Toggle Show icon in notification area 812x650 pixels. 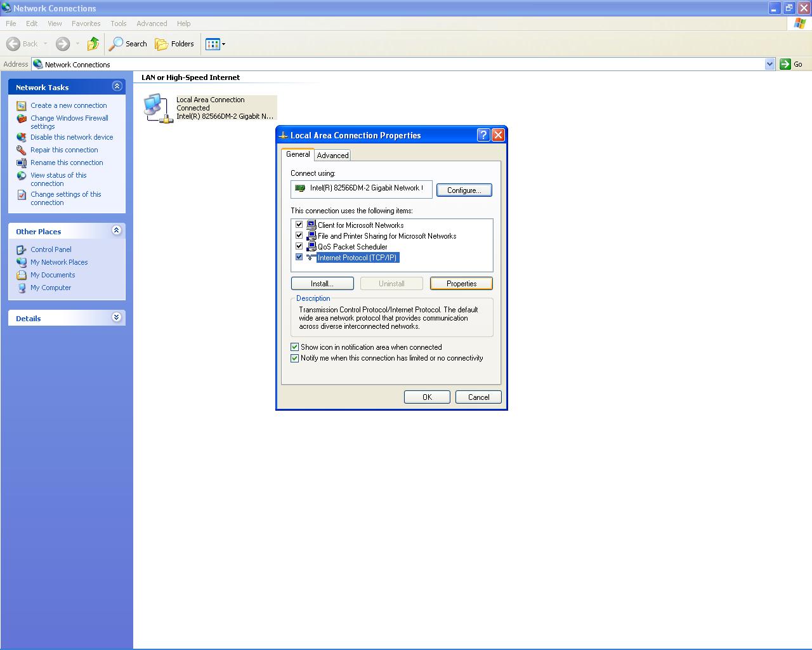[x=294, y=347]
